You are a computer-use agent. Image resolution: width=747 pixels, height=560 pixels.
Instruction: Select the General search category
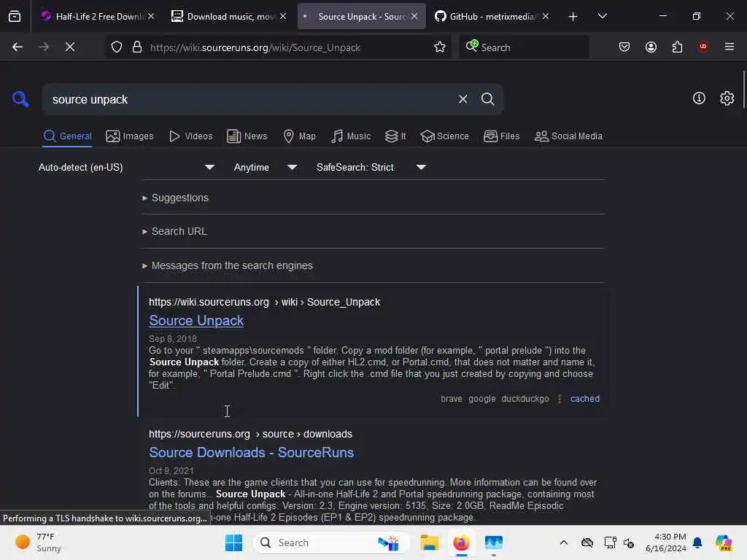pyautogui.click(x=67, y=136)
